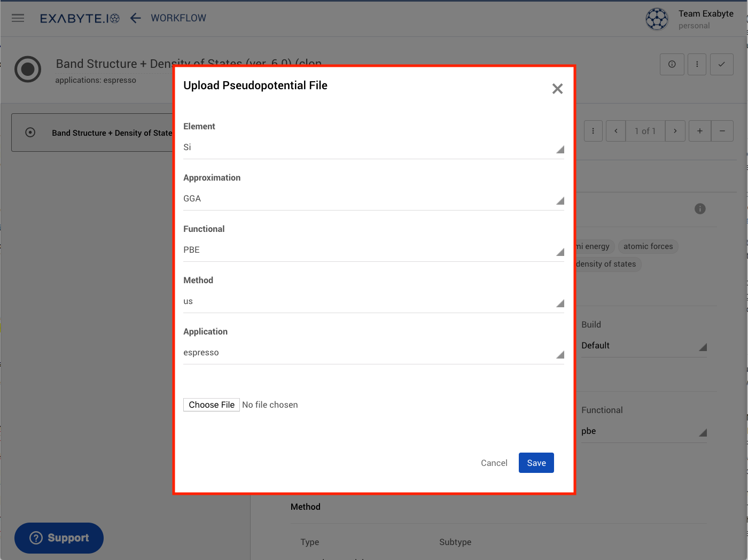This screenshot has width=748, height=560.
Task: Click Cancel in the upload dialog
Action: coord(494,463)
